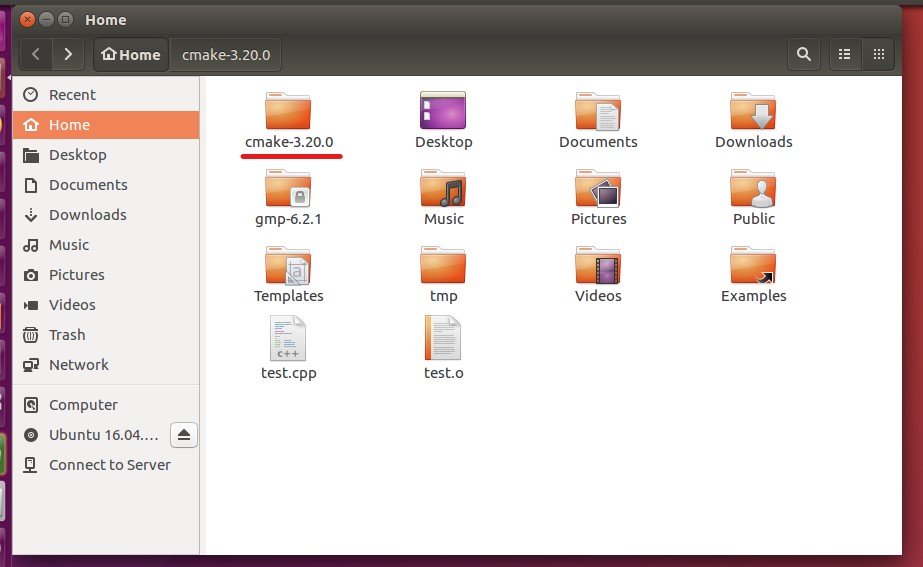Viewport: 923px width, 567px height.
Task: Click the Home path bar button
Action: click(x=131, y=55)
